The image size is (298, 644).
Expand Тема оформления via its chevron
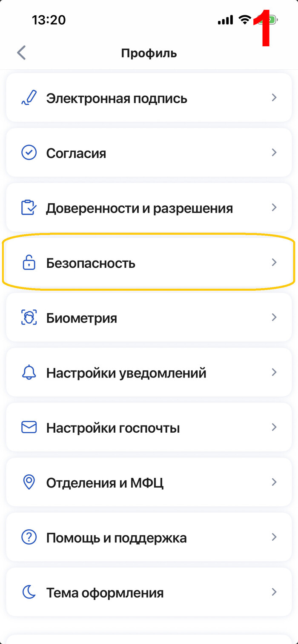(x=274, y=592)
